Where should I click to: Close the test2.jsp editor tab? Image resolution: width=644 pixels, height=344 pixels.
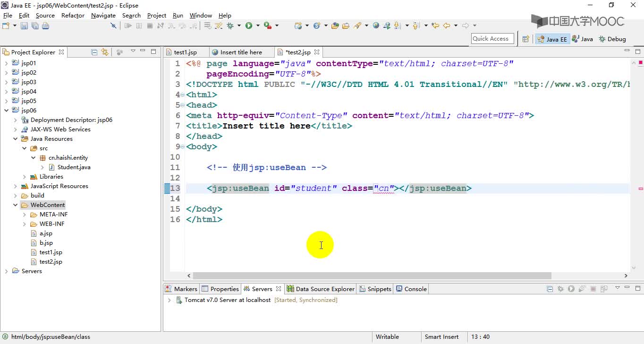[x=317, y=52]
